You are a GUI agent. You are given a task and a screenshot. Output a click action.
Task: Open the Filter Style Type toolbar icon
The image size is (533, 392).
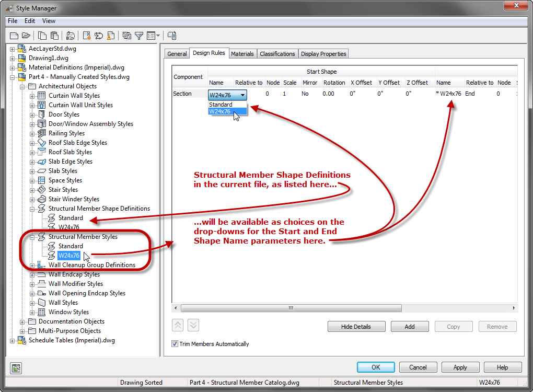pos(137,36)
